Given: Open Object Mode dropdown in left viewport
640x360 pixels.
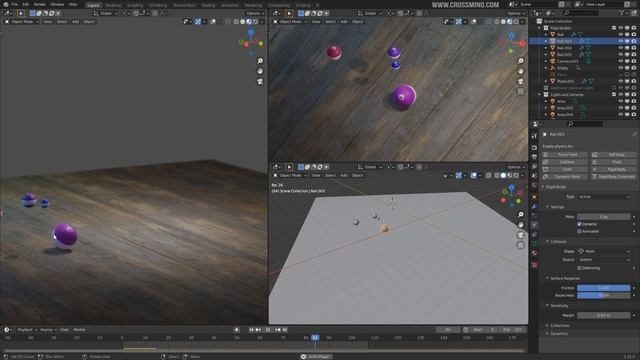Looking at the screenshot, I should click(x=21, y=22).
